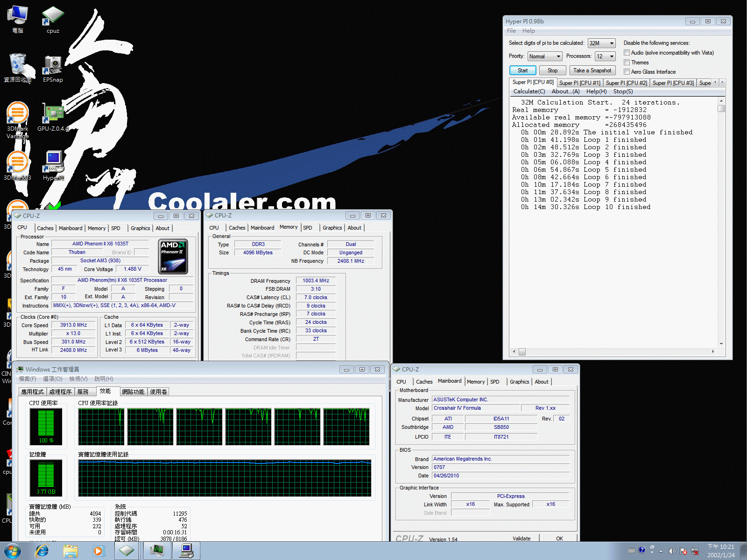Open the pi digits 32M dropdown
The image size is (747, 560).
point(601,43)
